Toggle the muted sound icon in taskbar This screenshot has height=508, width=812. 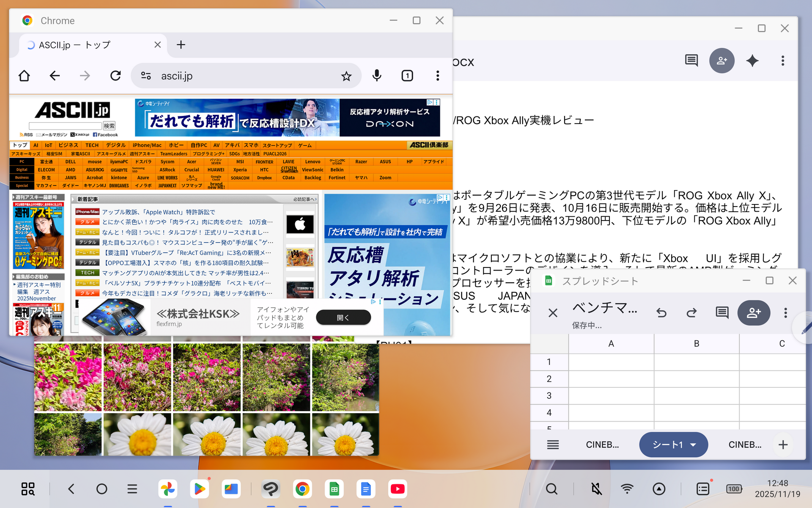pyautogui.click(x=596, y=489)
